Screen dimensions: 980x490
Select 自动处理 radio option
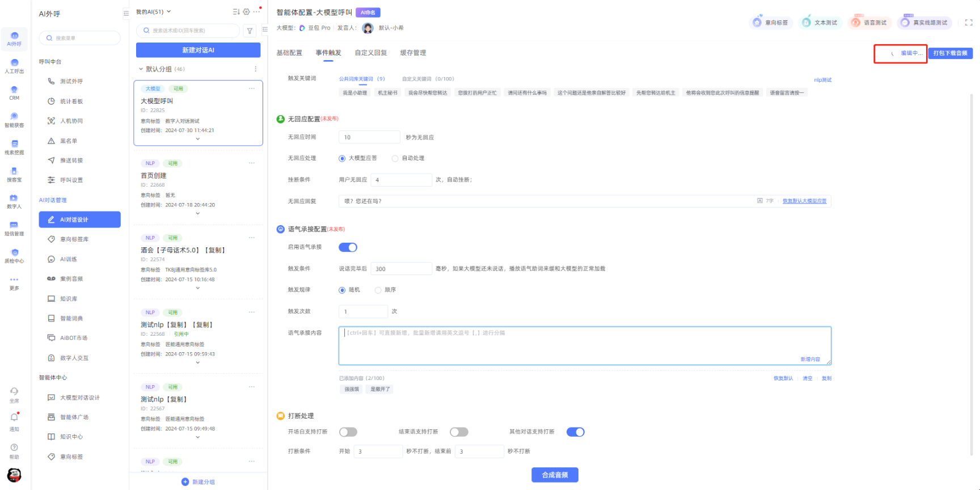coord(395,158)
